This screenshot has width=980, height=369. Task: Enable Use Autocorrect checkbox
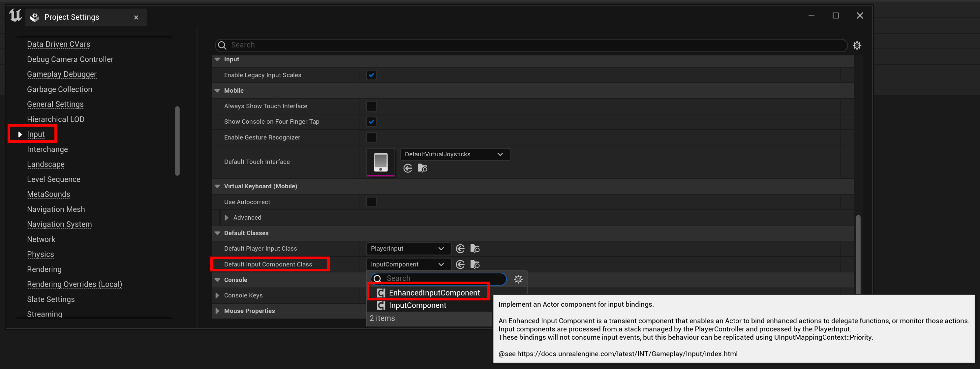(x=371, y=202)
